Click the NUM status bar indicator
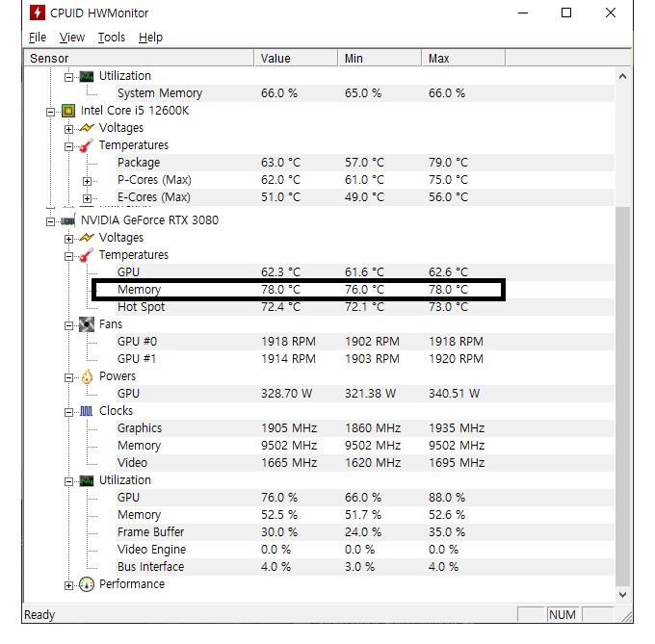Image resolution: width=655 pixels, height=644 pixels. [563, 615]
